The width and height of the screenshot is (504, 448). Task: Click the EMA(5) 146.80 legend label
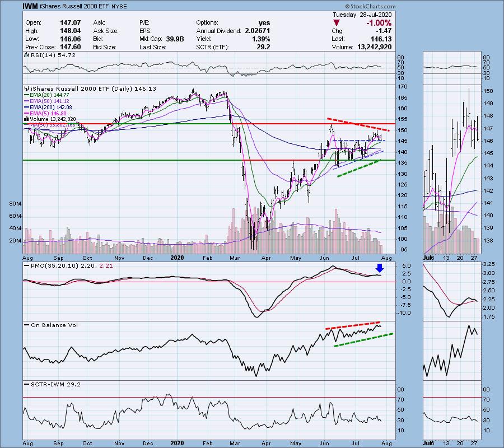pos(48,114)
